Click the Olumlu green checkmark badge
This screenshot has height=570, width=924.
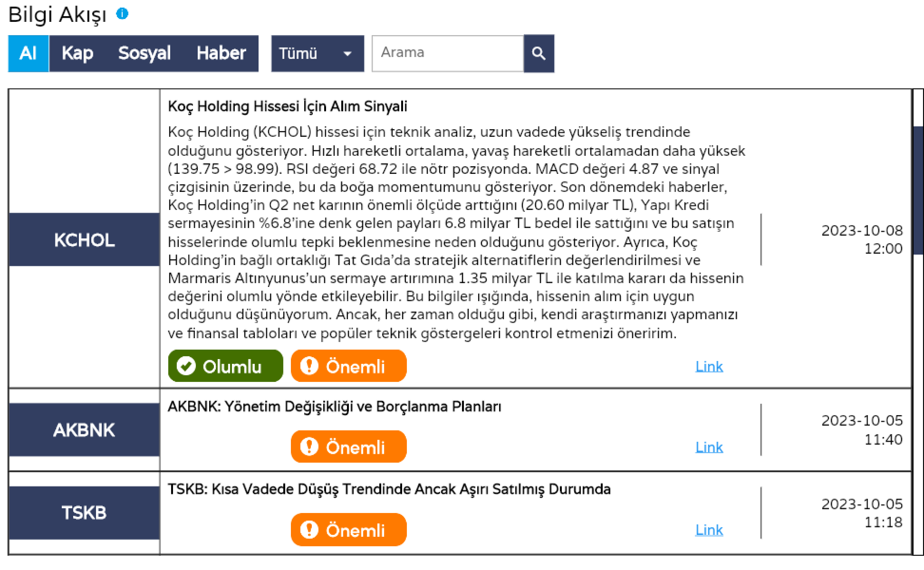pos(226,366)
